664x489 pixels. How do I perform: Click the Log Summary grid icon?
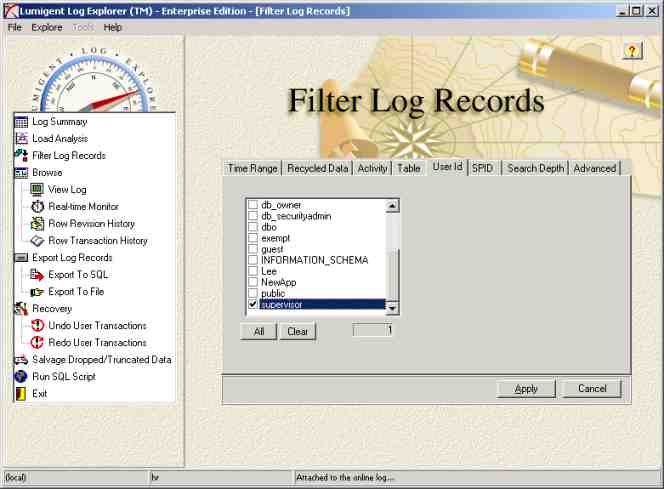click(x=21, y=122)
